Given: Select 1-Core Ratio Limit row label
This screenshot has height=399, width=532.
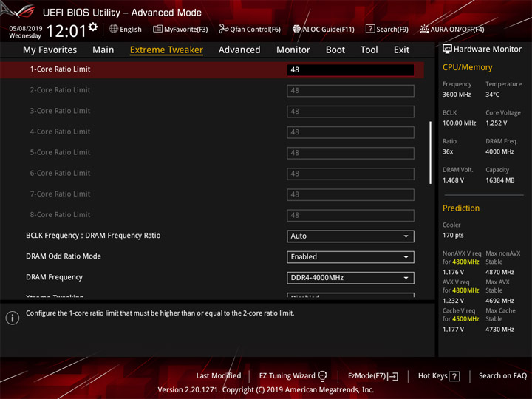Looking at the screenshot, I should point(60,69).
